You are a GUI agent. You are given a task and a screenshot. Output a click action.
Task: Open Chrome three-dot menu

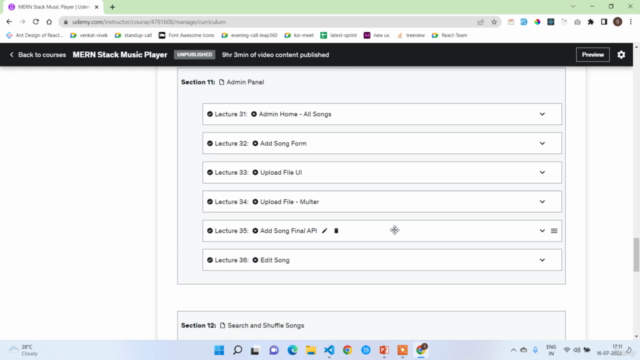click(x=631, y=22)
